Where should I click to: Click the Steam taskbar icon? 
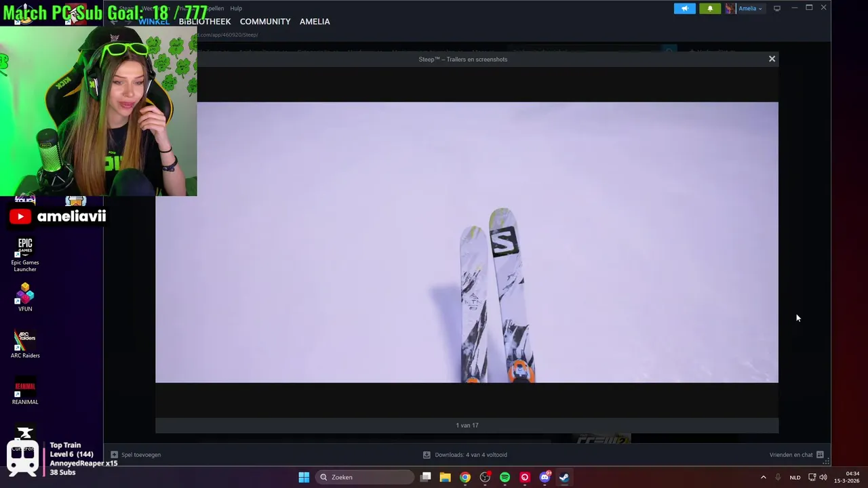tap(564, 477)
